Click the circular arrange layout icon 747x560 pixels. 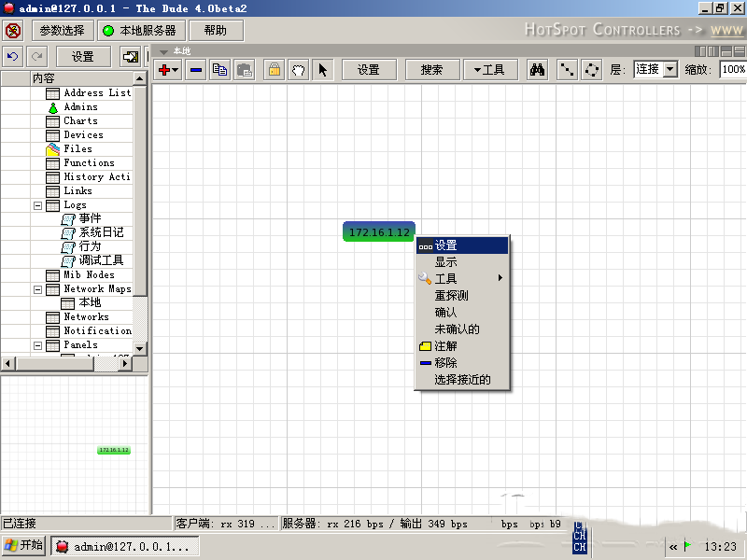coord(592,70)
